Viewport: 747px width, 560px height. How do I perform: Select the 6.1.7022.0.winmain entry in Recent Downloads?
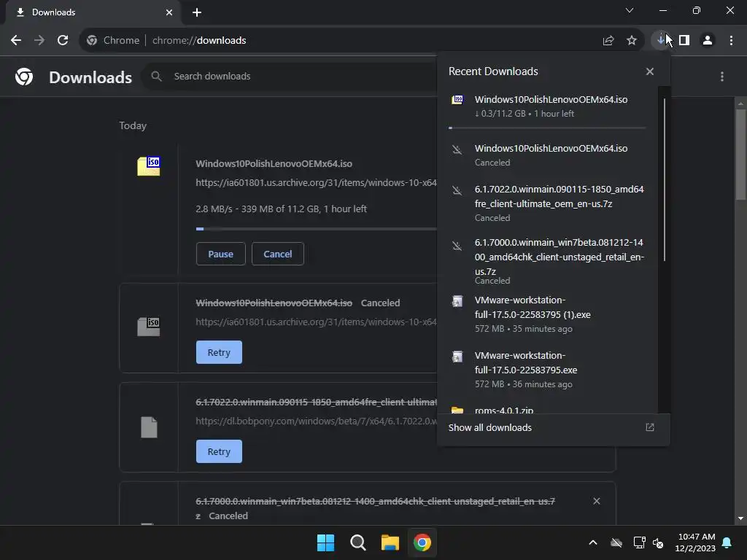[547, 203]
